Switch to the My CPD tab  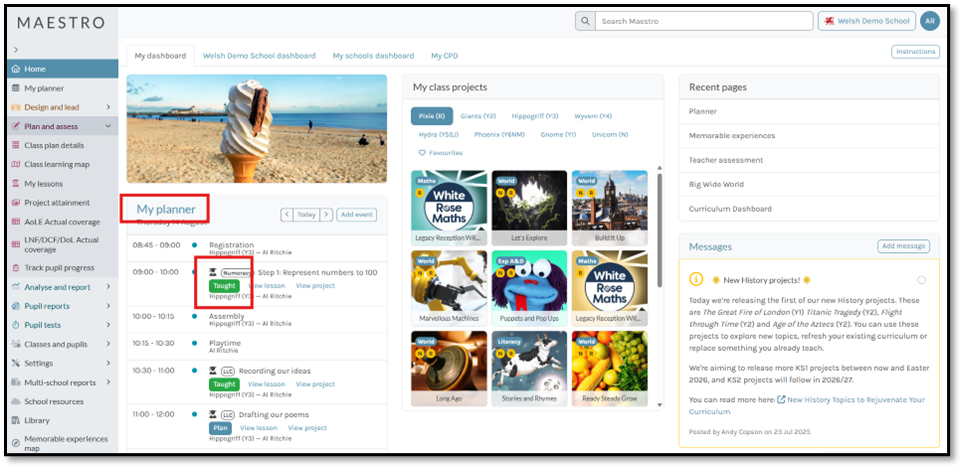[444, 56]
